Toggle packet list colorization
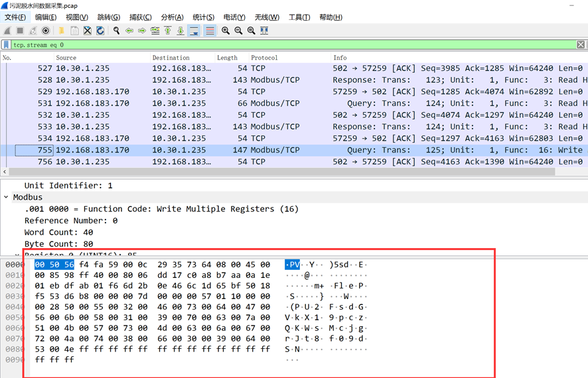Screen dimensions: 588x378 point(210,31)
